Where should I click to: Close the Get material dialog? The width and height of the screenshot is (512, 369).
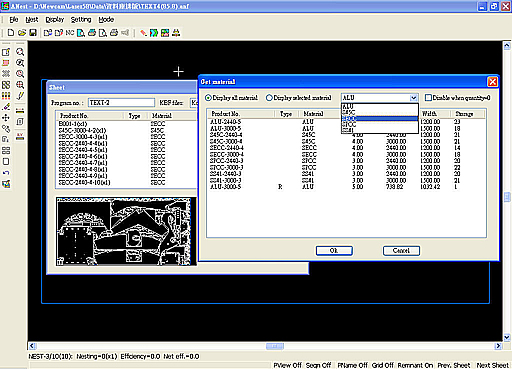[492, 82]
